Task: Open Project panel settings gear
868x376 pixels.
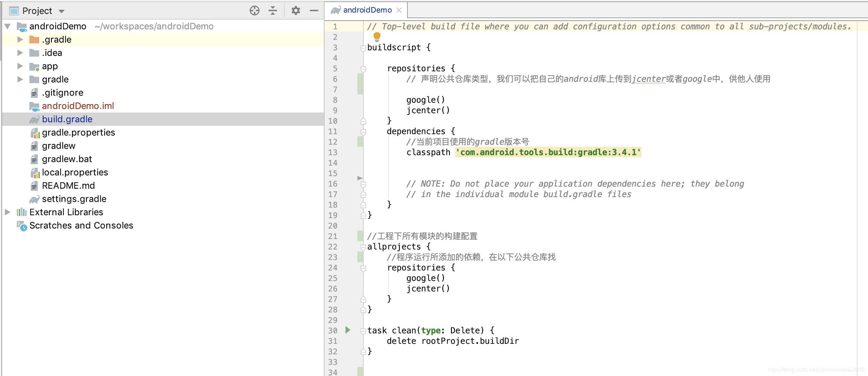Action: [296, 11]
